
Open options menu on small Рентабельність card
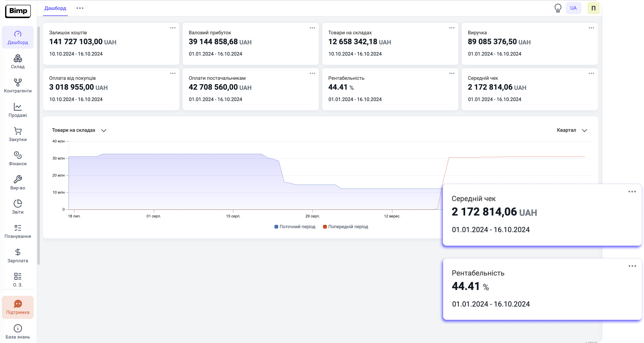coord(452,73)
